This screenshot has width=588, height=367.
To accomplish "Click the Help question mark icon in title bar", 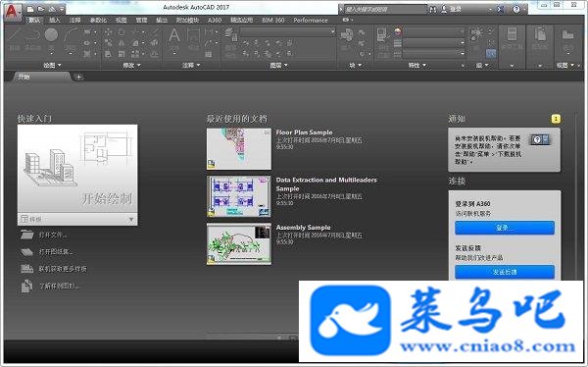I will click(x=516, y=9).
